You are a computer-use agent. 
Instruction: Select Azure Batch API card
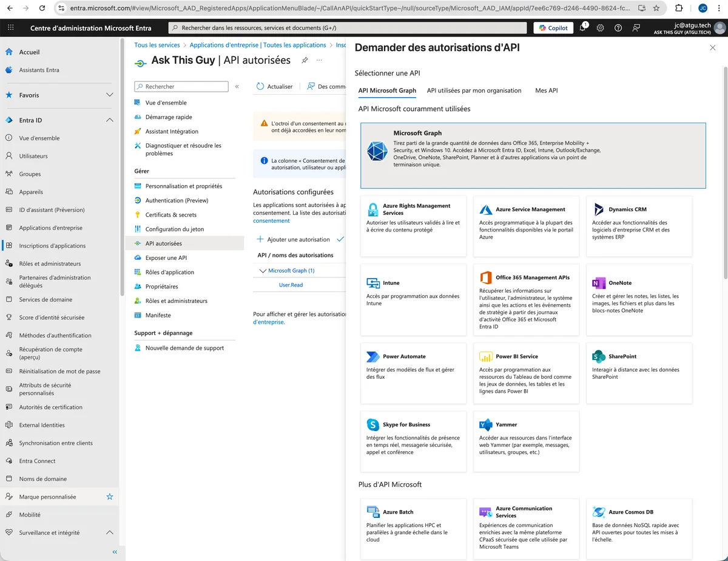[x=413, y=529]
